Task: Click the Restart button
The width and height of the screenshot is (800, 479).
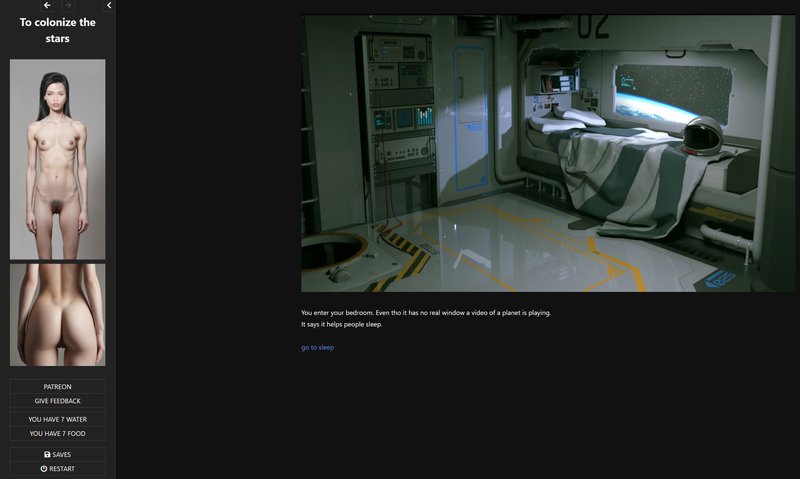Action: (58, 469)
